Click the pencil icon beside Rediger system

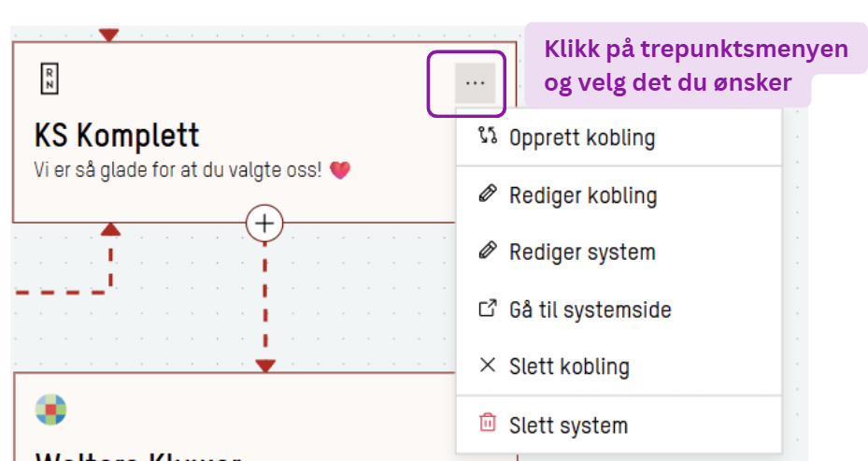pyautogui.click(x=487, y=252)
